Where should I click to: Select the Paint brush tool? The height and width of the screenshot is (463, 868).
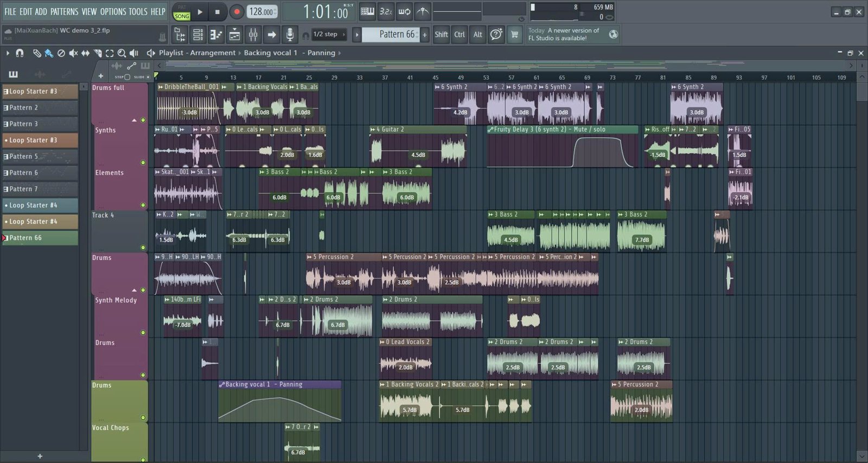(x=49, y=53)
